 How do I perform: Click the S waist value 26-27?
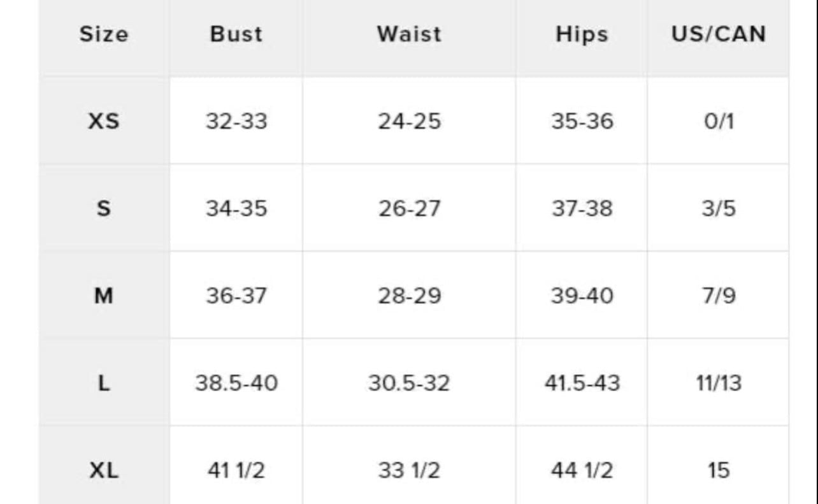pyautogui.click(x=409, y=208)
